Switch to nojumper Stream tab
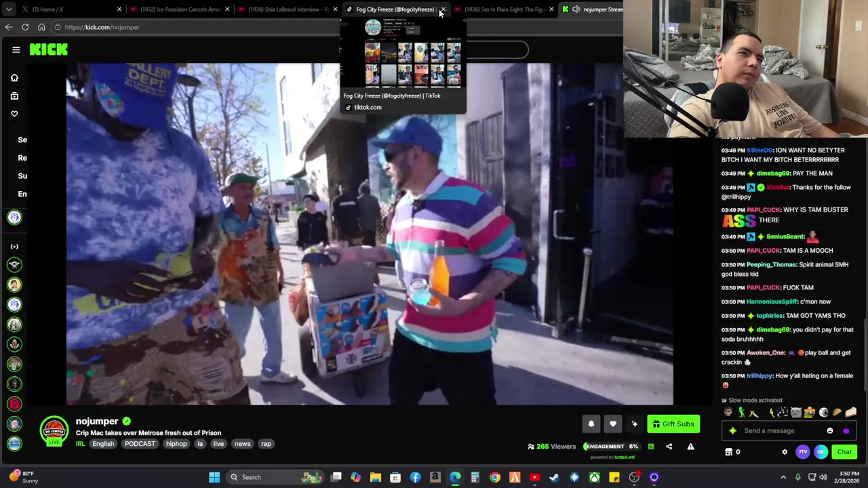868x488 pixels. click(x=591, y=9)
